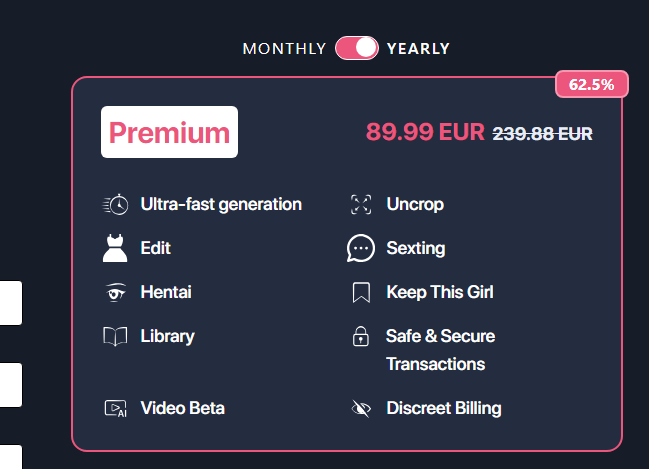Click the Hentai eye icon
Viewport: 649px width, 469px height.
[x=115, y=292]
